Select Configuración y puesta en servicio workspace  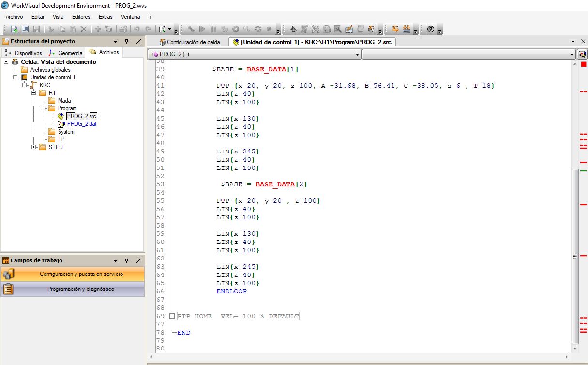[x=73, y=274]
